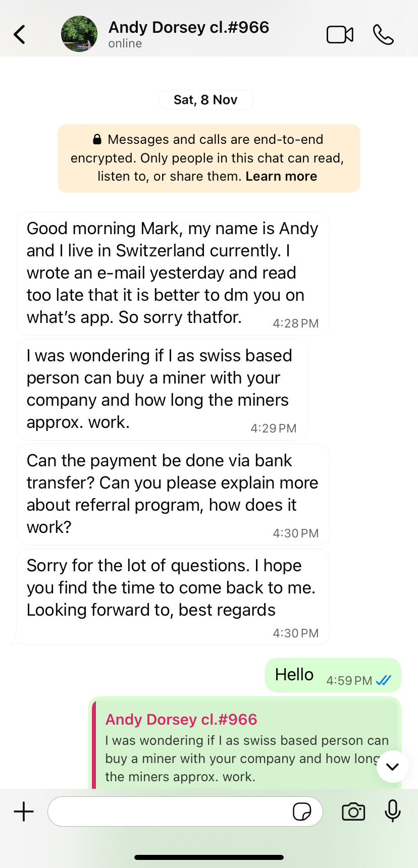Open the plus attachment menu
This screenshot has height=868, width=418.
pos(24,811)
